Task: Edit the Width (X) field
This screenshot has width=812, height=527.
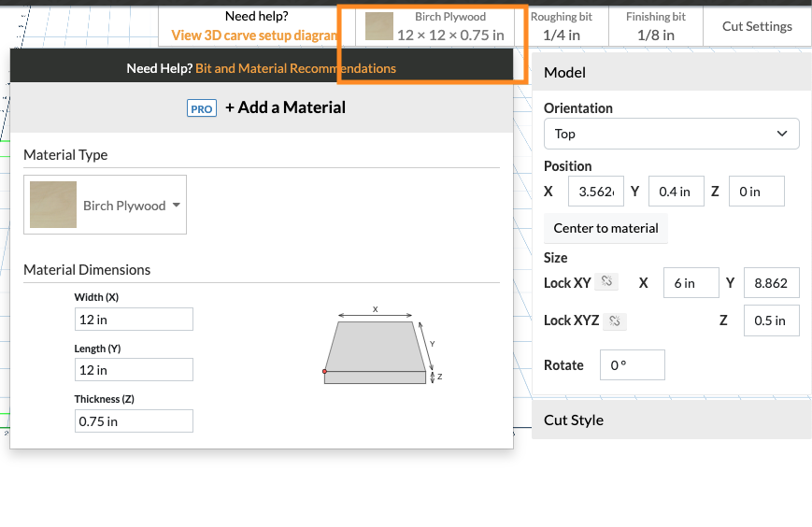Action: tap(134, 320)
